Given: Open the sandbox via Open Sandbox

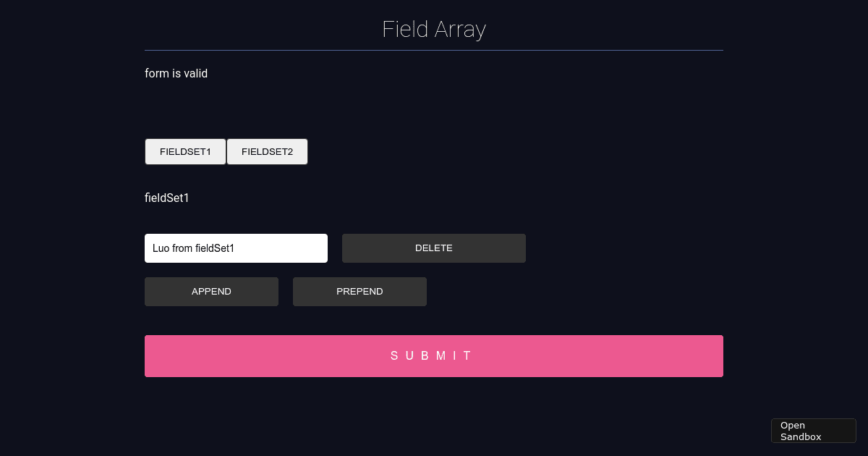Looking at the screenshot, I should pos(813,431).
